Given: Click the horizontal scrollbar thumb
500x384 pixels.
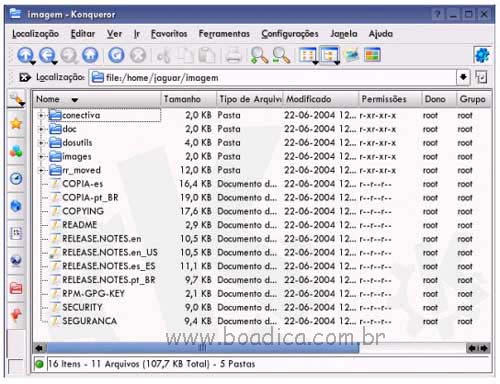Looking at the screenshot, I should [x=203, y=348].
